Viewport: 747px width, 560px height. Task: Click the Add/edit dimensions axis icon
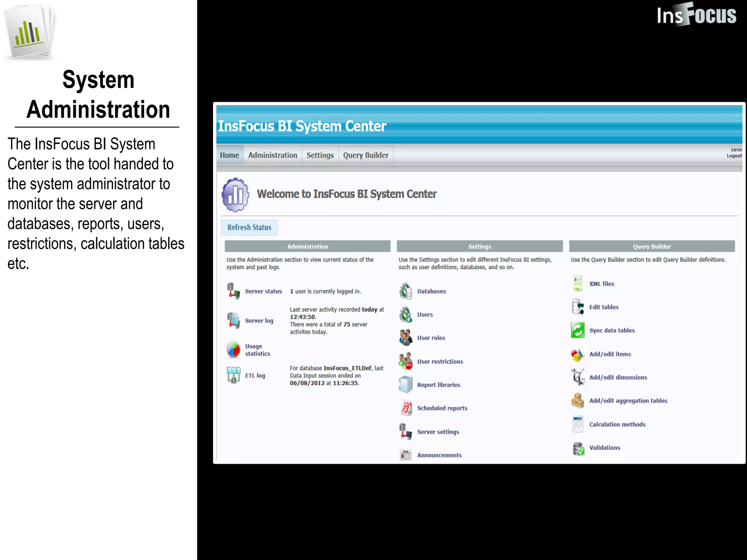[578, 377]
